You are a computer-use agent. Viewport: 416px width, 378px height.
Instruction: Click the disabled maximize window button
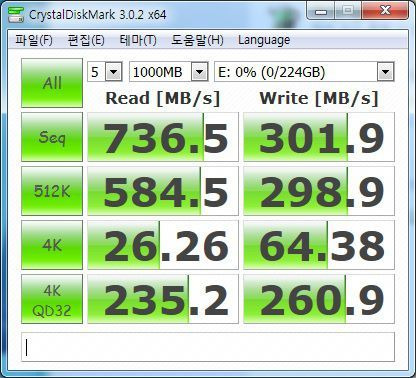pyautogui.click(x=348, y=12)
